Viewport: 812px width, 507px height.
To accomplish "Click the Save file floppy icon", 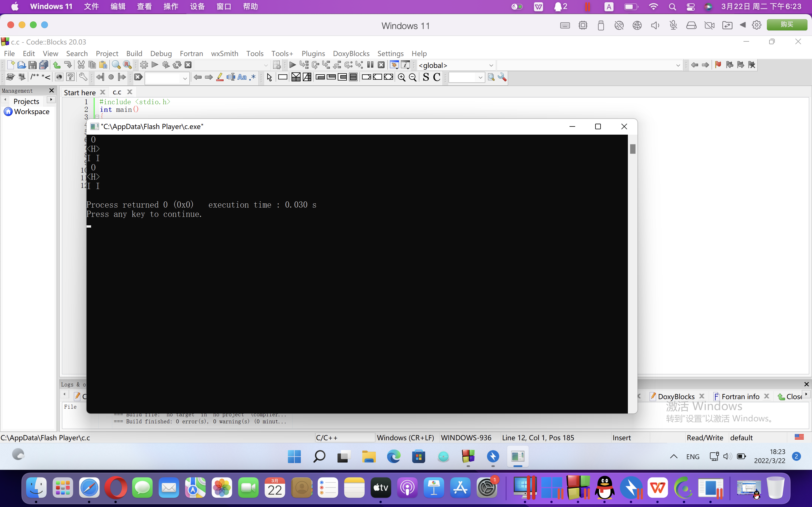I will [32, 65].
